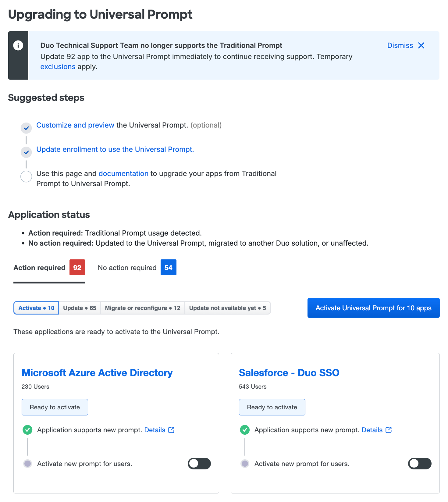Switch to the No action required tab
The width and height of the screenshot is (448, 502).
[137, 268]
